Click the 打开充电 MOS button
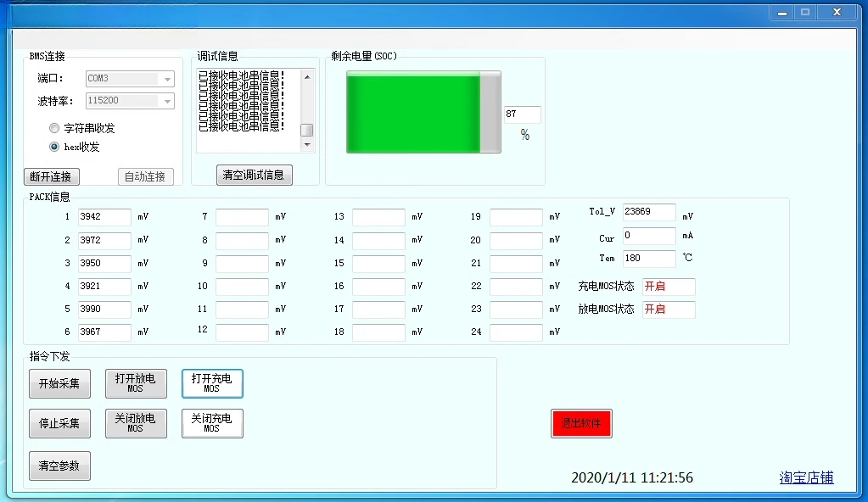 [212, 383]
